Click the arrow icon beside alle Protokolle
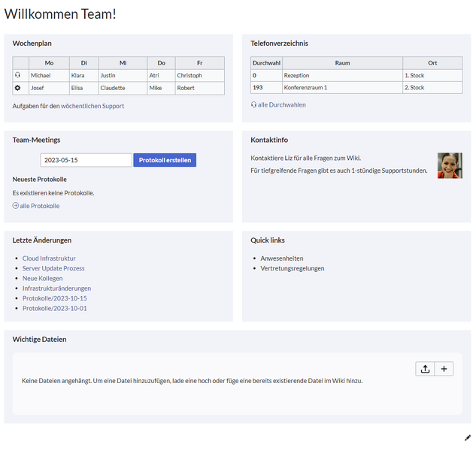Image resolution: width=476 pixels, height=450 pixels. 16,206
